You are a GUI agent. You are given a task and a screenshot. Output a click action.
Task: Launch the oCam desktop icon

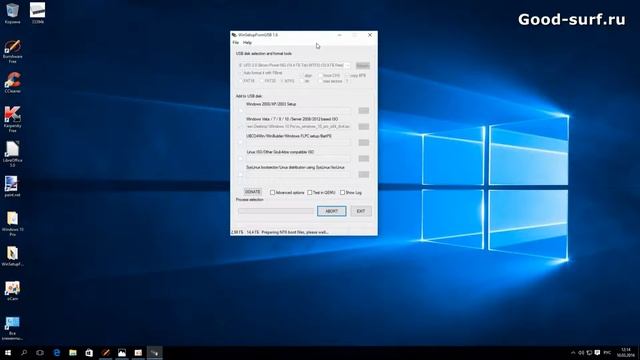pyautogui.click(x=12, y=291)
